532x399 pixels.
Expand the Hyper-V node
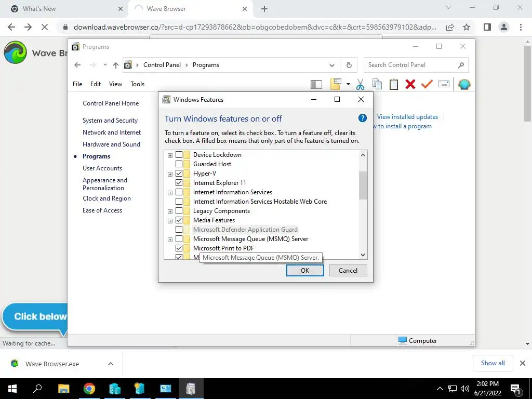click(170, 174)
